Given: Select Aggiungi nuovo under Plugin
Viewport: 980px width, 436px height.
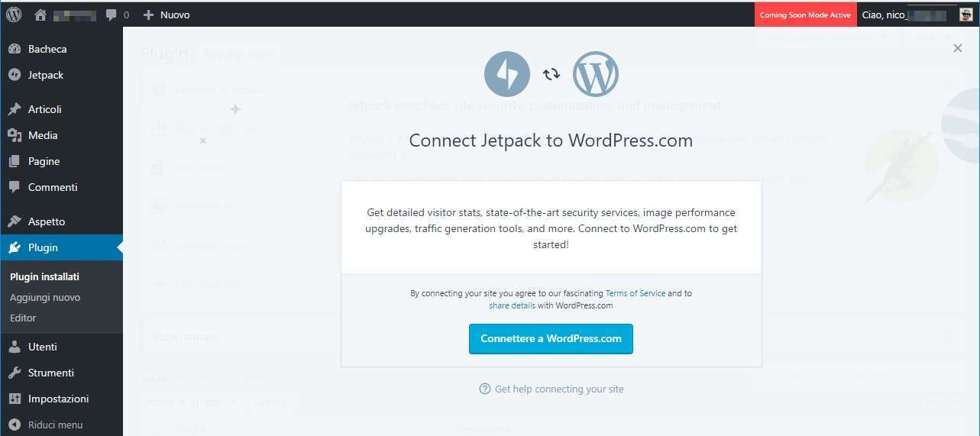Looking at the screenshot, I should pyautogui.click(x=45, y=297).
